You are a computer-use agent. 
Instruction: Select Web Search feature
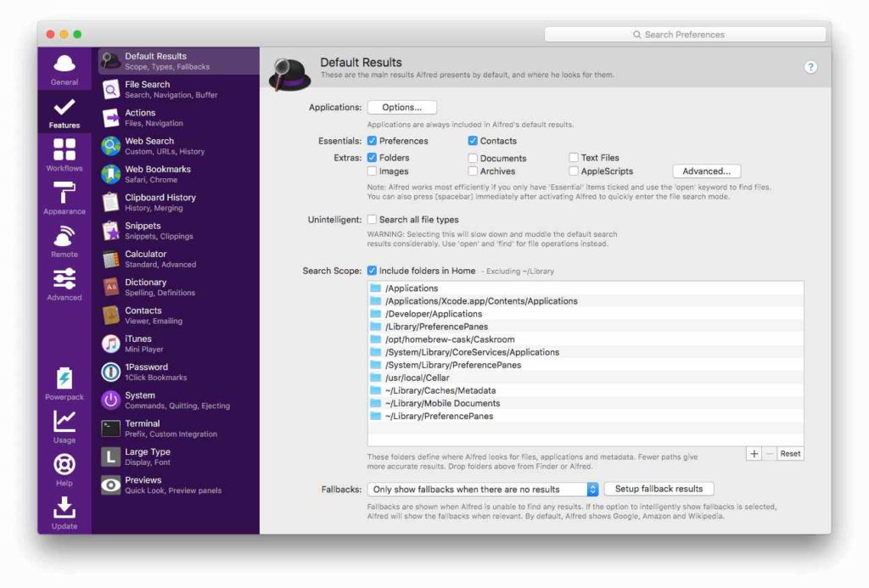(178, 146)
